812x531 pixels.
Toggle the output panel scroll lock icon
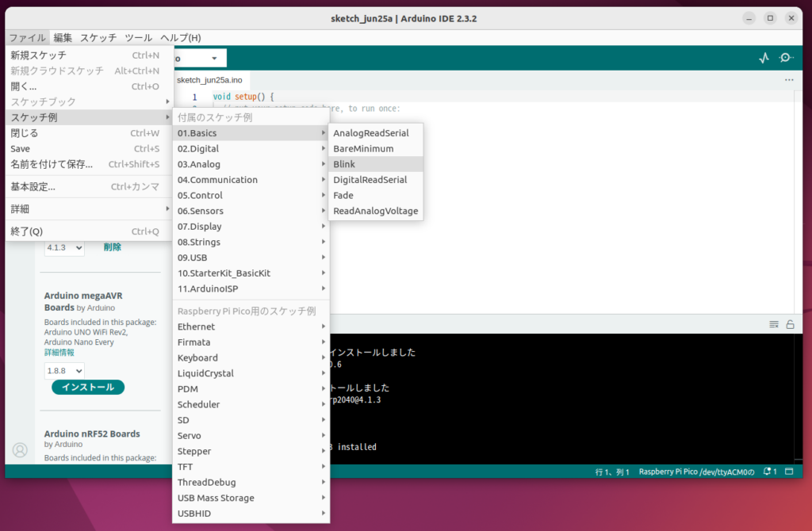click(791, 324)
